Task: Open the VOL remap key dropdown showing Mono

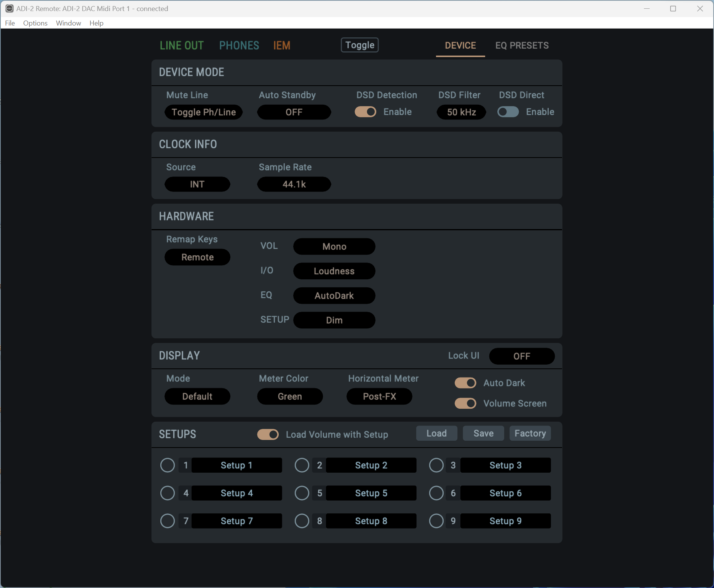Action: [334, 246]
